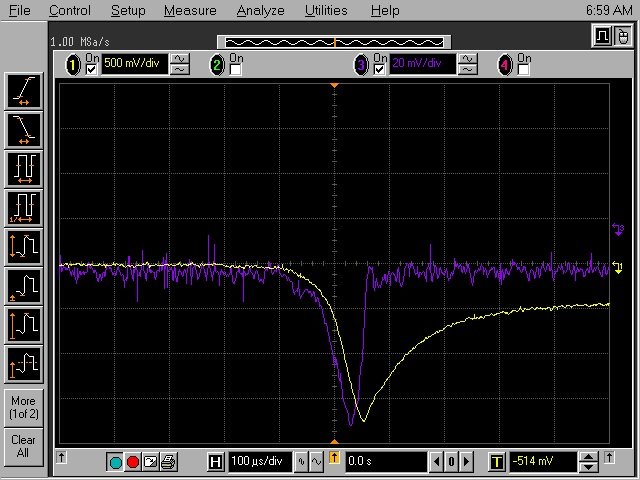
Task: Open horizontal setup via H button
Action: point(215,462)
